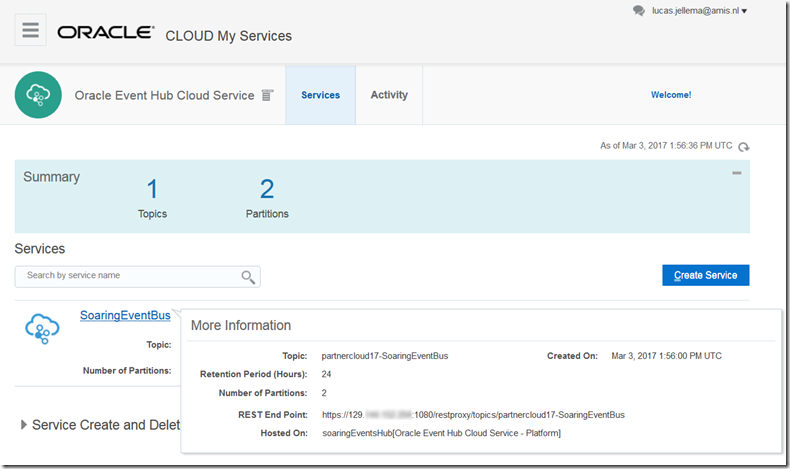Open menu icon beside Oracle Event Hub title
This screenshot has height=469, width=790.
[x=267, y=95]
